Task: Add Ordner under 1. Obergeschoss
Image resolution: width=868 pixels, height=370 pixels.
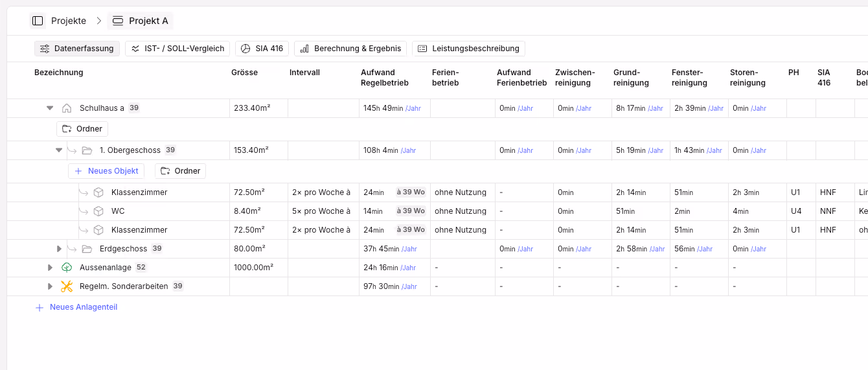Action: pos(181,171)
